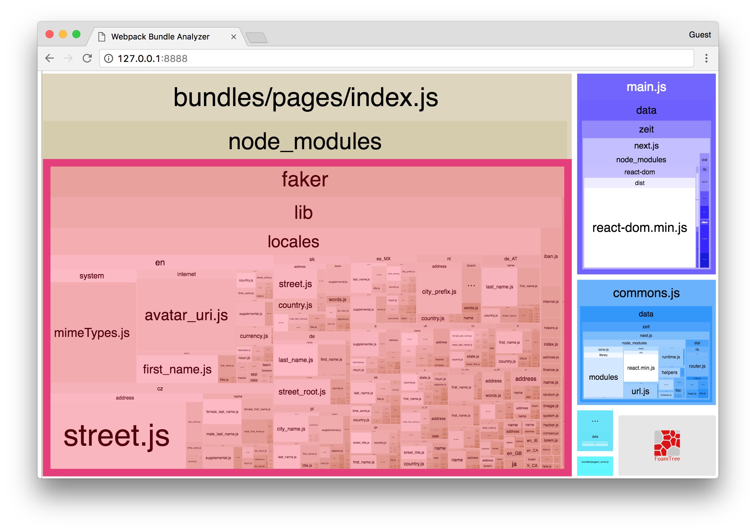
Task: Click the site info icon in address bar
Action: (x=108, y=59)
